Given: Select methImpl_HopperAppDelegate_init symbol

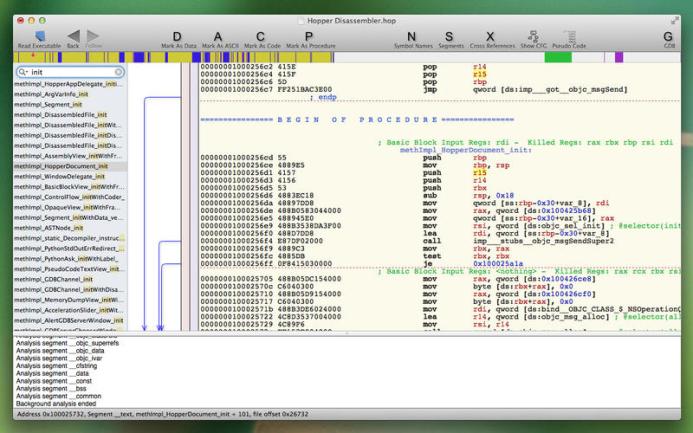Looking at the screenshot, I should point(70,84).
